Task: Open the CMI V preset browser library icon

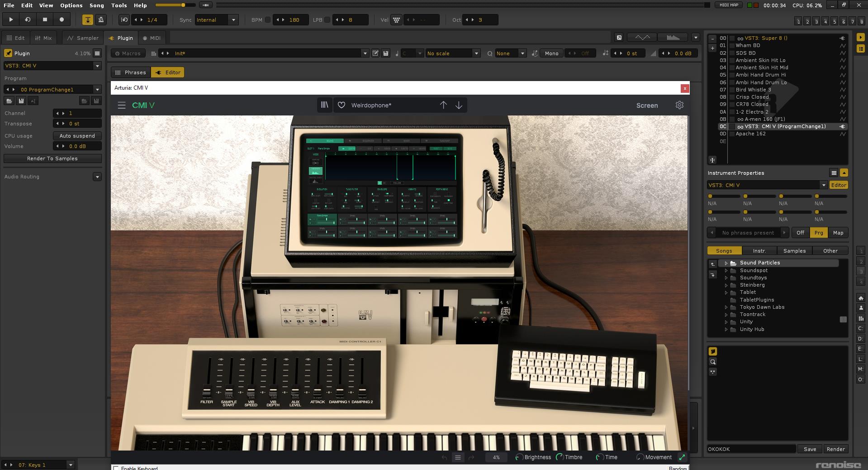Action: click(x=325, y=105)
